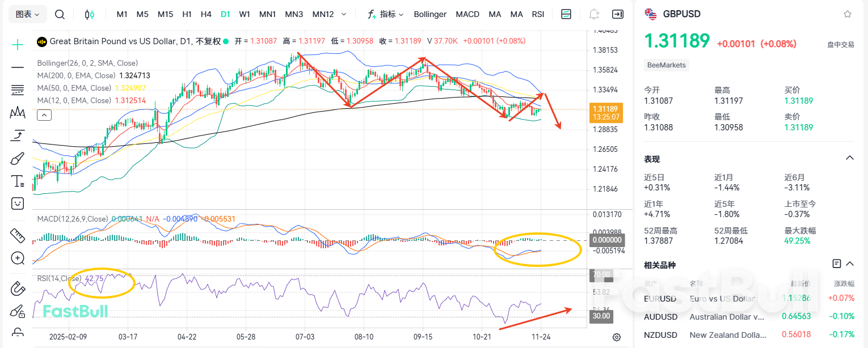This screenshot has height=348, width=868.
Task: Open the multi-chart layout switcher
Action: point(566,14)
